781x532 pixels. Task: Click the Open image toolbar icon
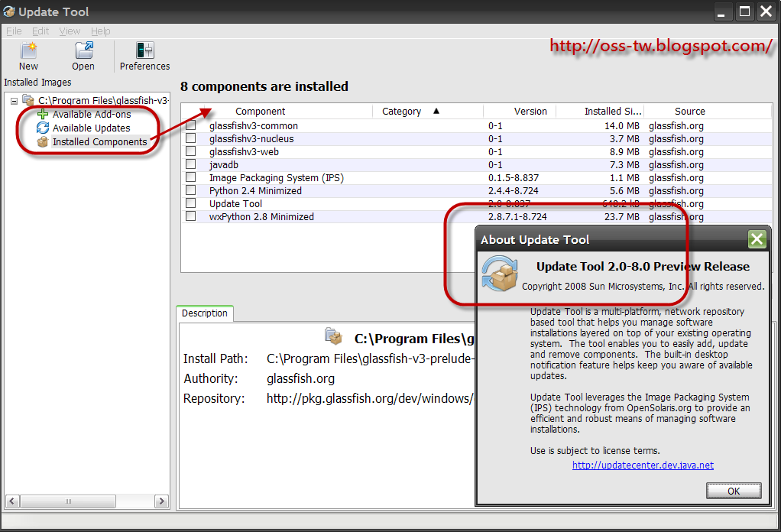[x=83, y=50]
